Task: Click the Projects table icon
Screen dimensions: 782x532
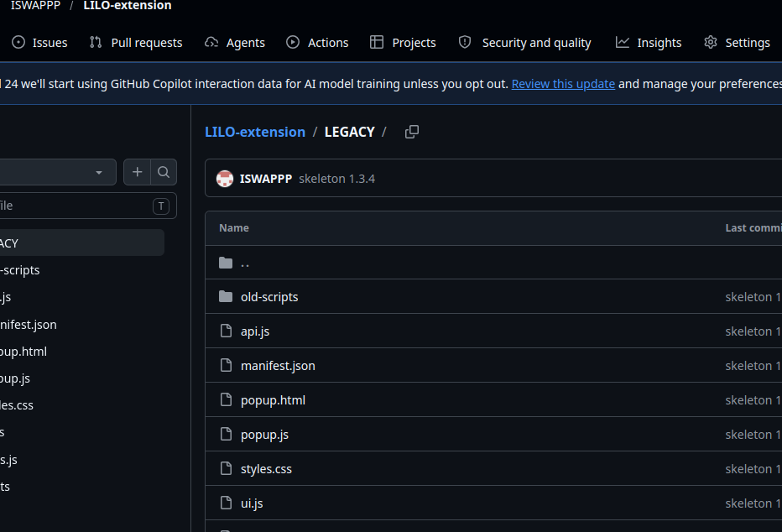Action: pos(377,43)
